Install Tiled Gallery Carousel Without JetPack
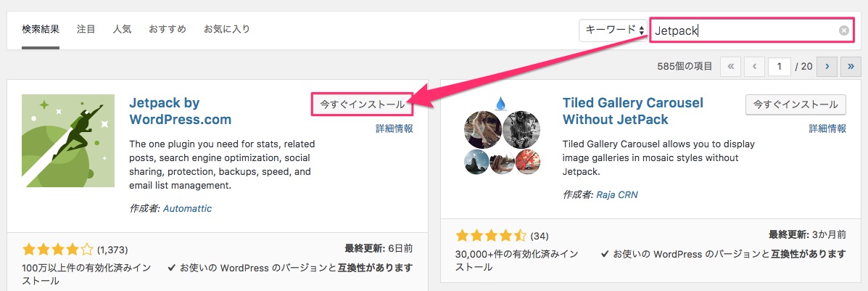This screenshot has height=291, width=868. pyautogui.click(x=796, y=104)
